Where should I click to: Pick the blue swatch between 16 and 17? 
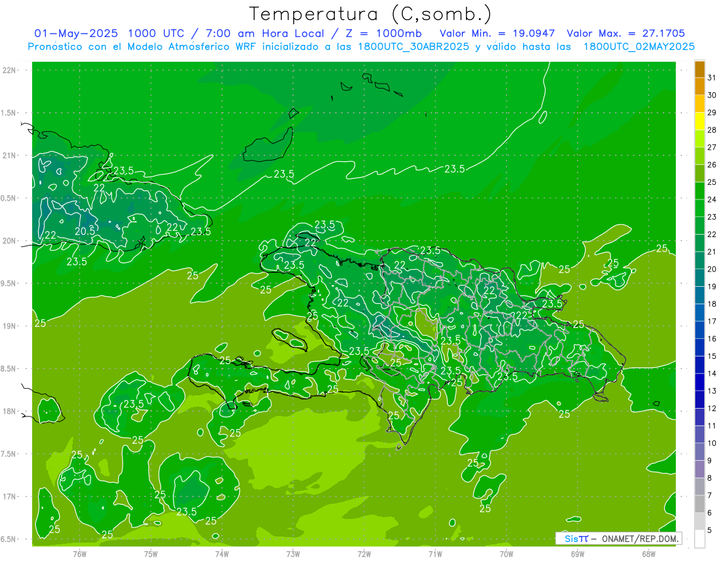[699, 330]
